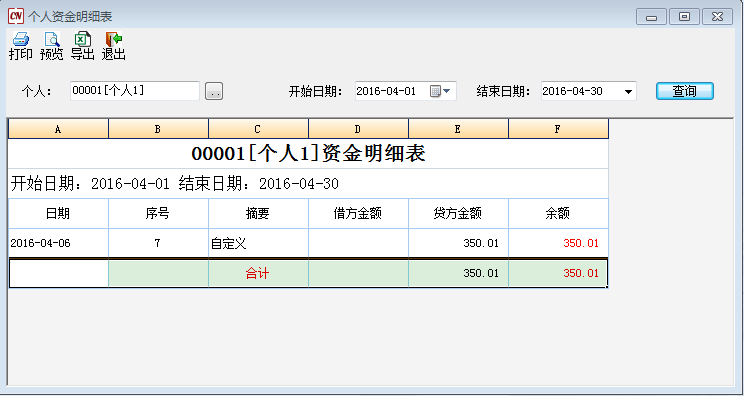Select date cell 2016-04-06
The height and width of the screenshot is (396, 744).
(x=58, y=243)
